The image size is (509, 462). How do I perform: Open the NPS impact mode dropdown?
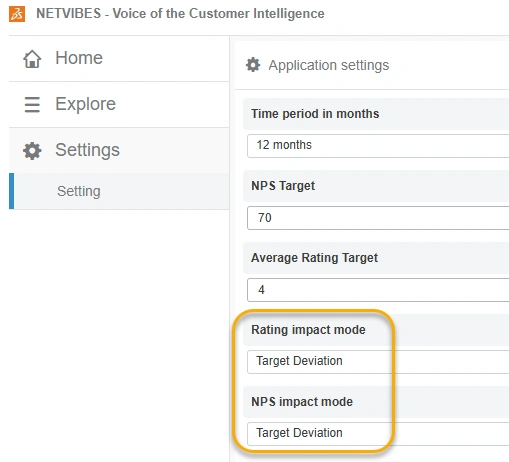coord(378,434)
